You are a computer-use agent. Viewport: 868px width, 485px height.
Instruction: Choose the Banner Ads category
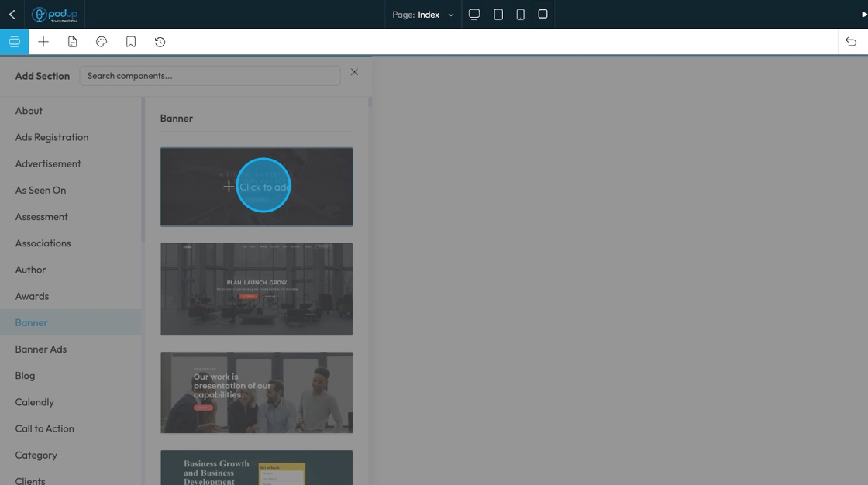click(40, 349)
